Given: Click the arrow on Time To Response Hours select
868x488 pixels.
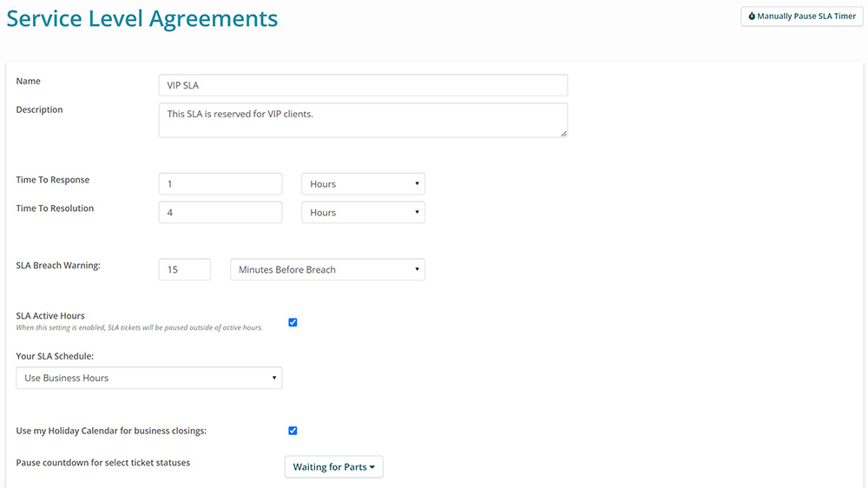Looking at the screenshot, I should pos(417,183).
